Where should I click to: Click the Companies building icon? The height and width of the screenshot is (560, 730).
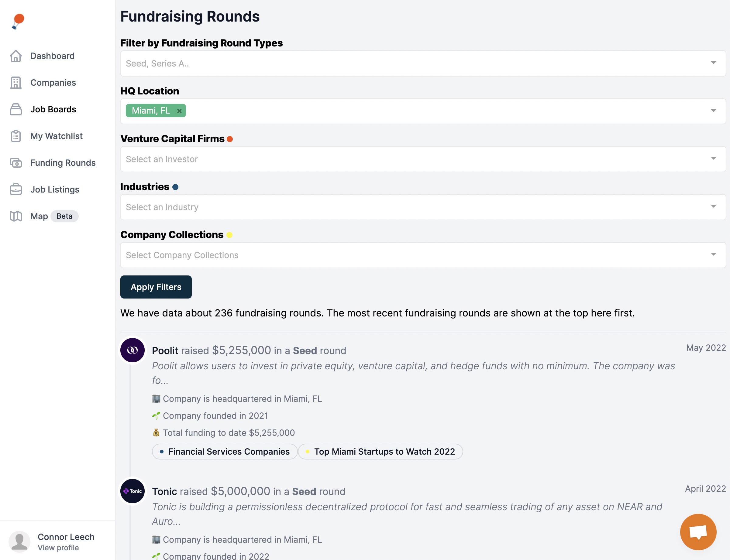point(16,83)
